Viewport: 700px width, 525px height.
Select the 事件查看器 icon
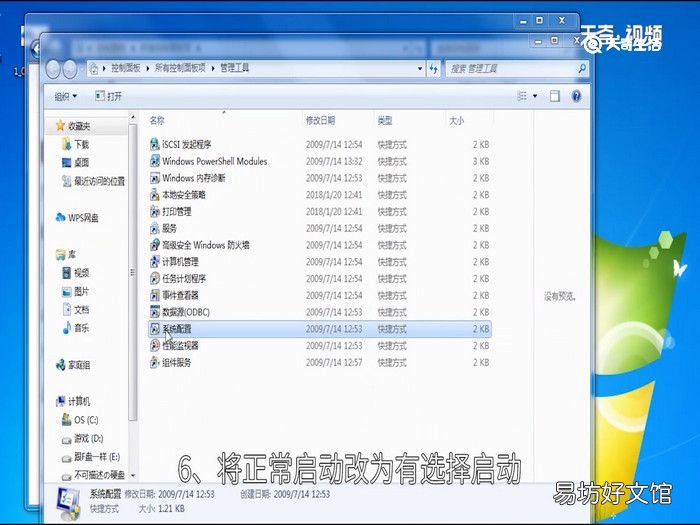[x=154, y=295]
